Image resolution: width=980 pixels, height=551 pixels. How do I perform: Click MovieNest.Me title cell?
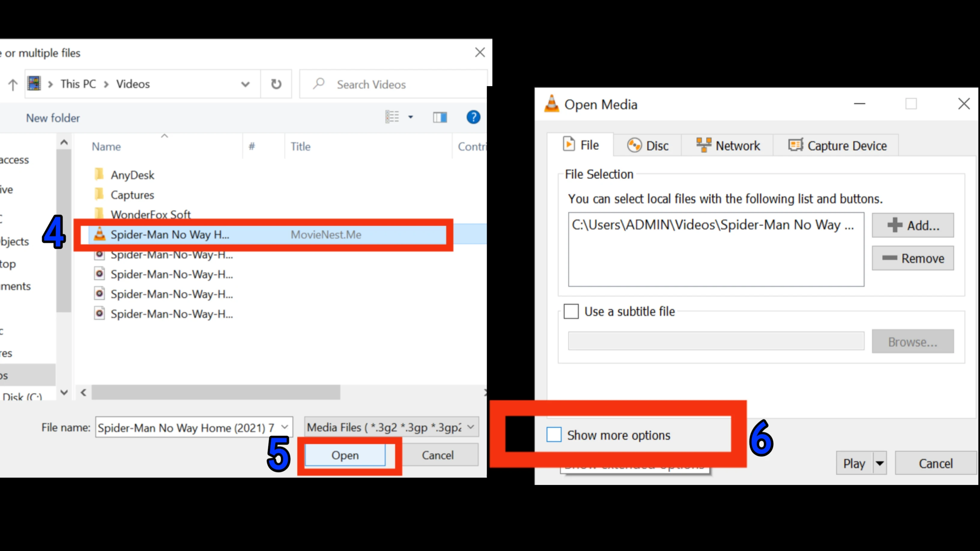coord(326,235)
